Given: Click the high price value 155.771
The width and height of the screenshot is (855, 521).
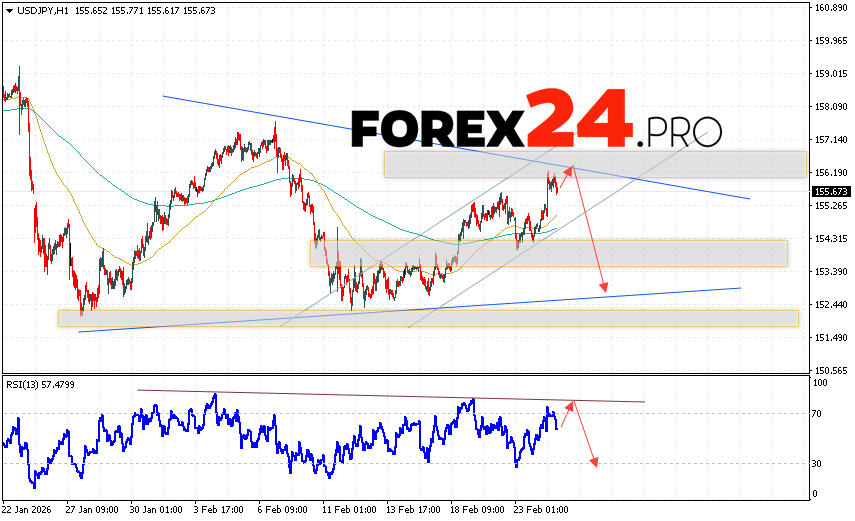Looking at the screenshot, I should (x=127, y=11).
